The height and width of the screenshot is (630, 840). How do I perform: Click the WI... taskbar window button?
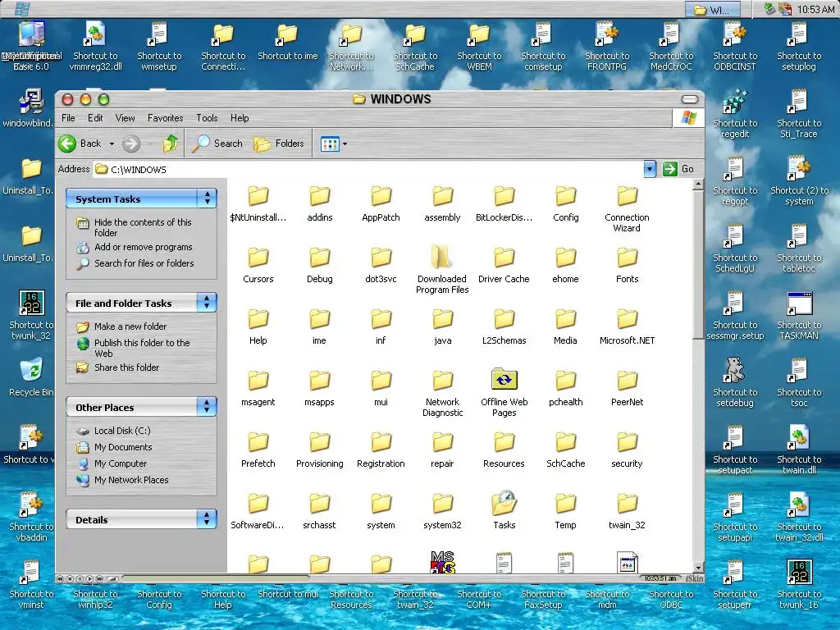pos(713,9)
